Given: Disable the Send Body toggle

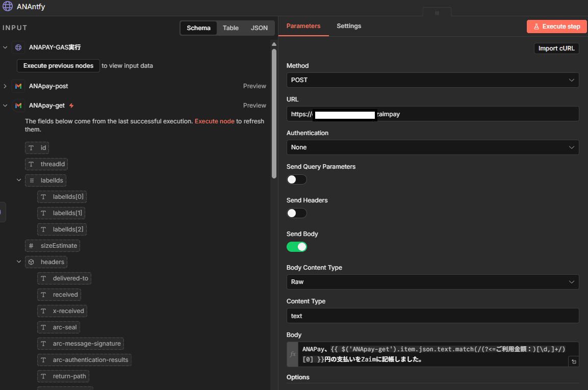Looking at the screenshot, I should point(297,247).
